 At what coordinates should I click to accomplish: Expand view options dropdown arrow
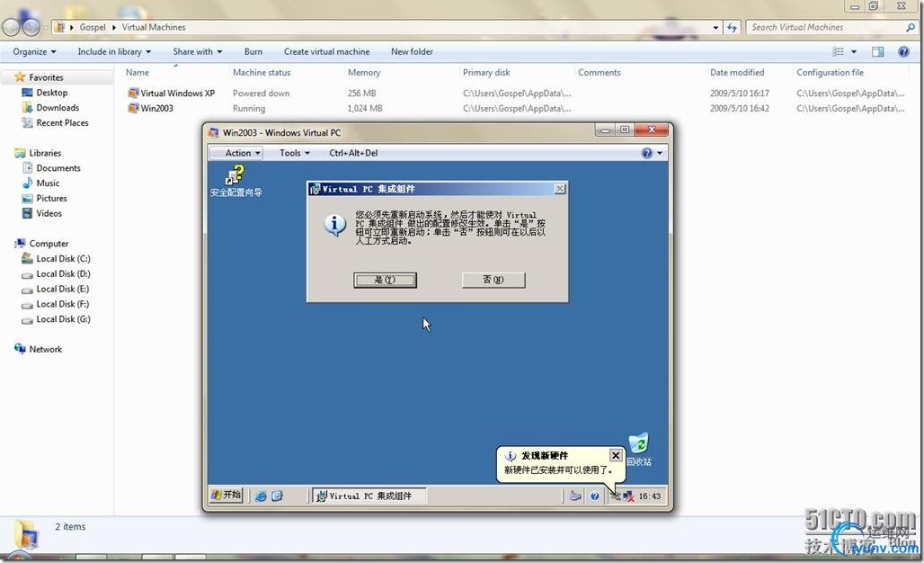(853, 52)
